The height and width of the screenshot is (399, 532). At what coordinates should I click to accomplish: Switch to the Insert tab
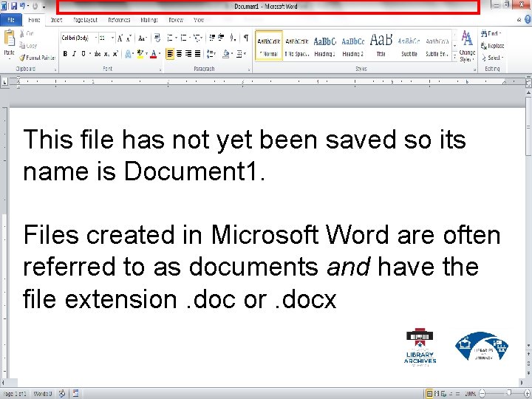point(56,20)
